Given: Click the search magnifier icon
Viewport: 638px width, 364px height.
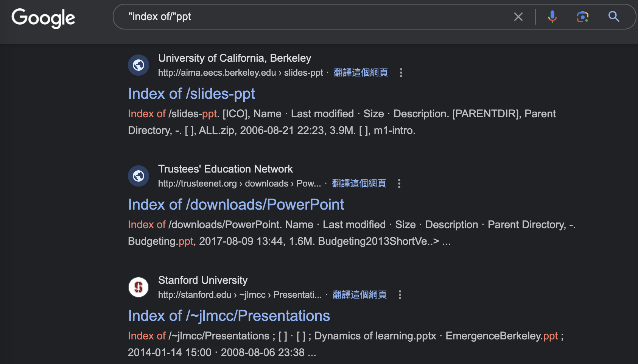Looking at the screenshot, I should point(614,17).
